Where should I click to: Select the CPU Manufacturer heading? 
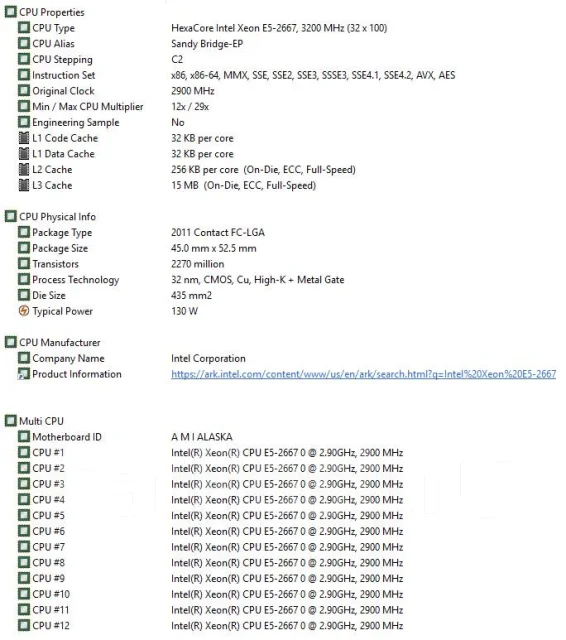60,342
